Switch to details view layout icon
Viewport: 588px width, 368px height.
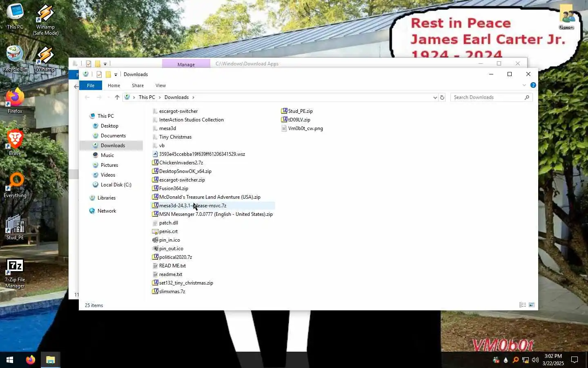pyautogui.click(x=523, y=305)
